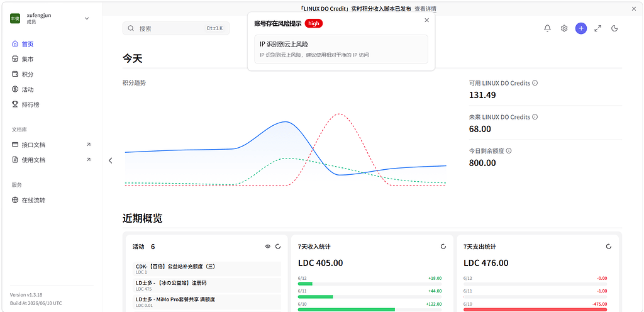Toggle dark mode moon icon
The image size is (644, 312).
(615, 28)
